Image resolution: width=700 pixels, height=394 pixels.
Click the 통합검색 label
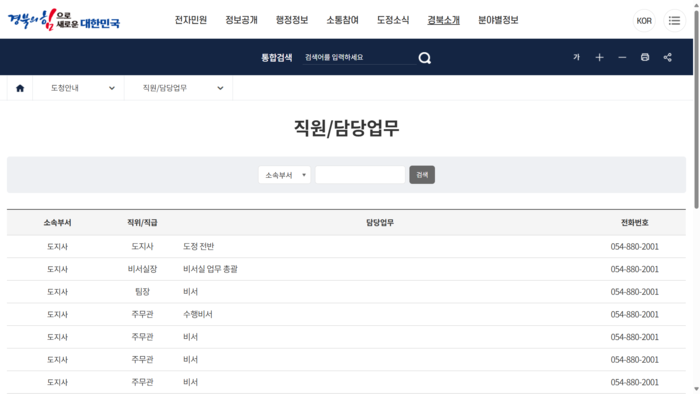277,58
